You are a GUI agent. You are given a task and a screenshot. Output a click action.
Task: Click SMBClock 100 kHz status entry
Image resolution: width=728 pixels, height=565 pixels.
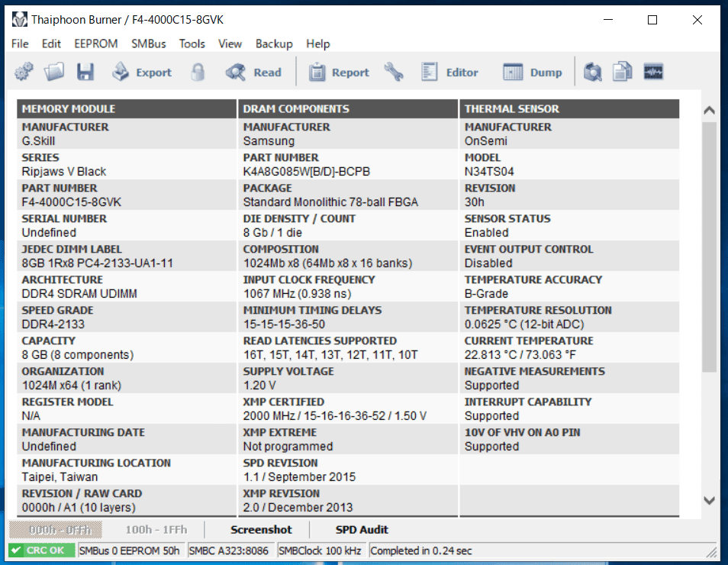pos(320,550)
